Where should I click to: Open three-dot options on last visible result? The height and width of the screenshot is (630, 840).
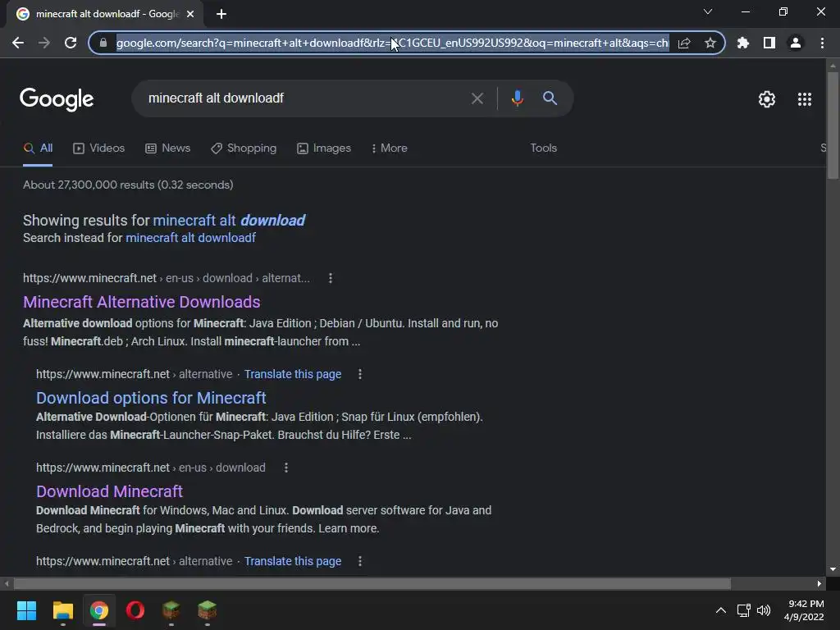coord(360,561)
